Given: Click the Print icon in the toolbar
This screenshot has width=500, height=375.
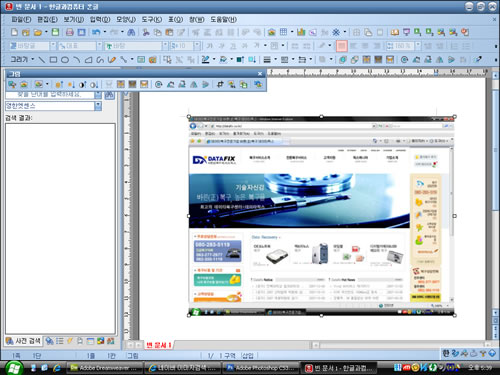Looking at the screenshot, I should click(69, 32).
